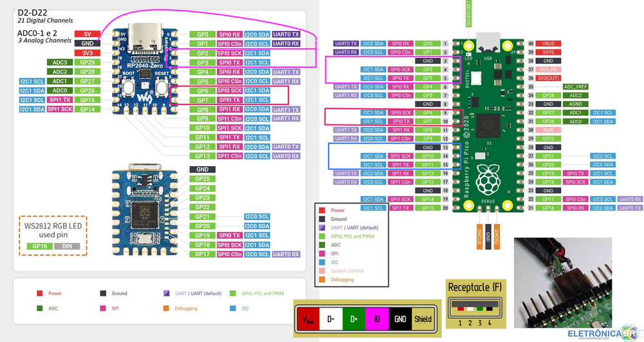Select the red VBUS pin 40 label
The image size is (644, 342).
pos(548,43)
